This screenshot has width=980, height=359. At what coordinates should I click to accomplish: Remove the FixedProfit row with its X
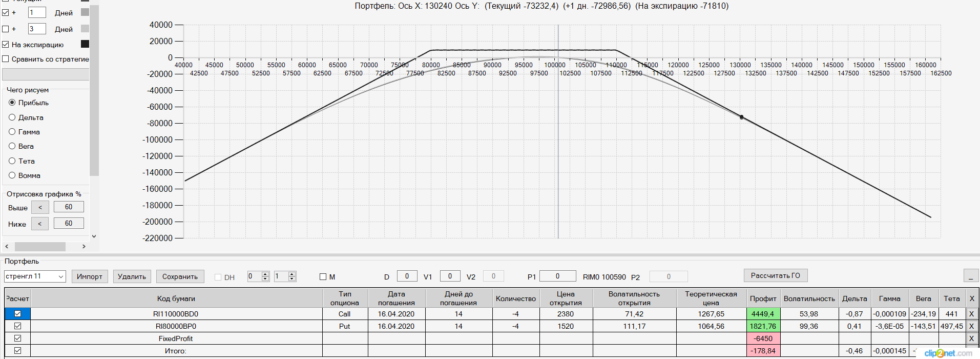pyautogui.click(x=971, y=338)
